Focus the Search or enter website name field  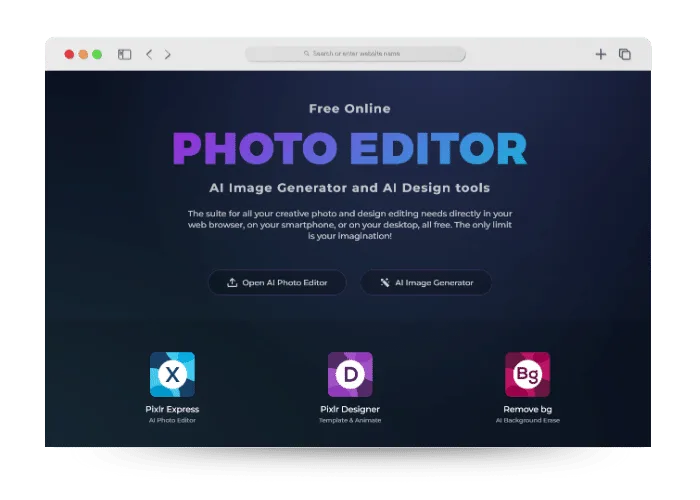355,54
